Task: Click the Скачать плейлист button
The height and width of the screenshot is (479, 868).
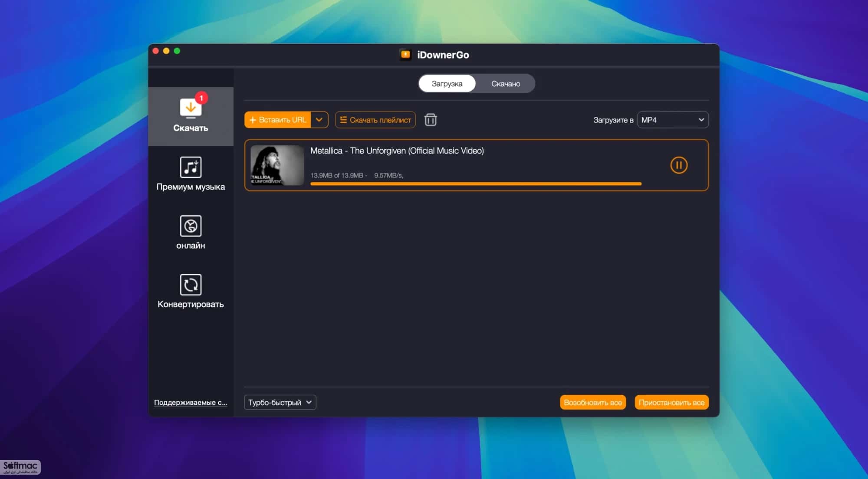Action: click(375, 120)
